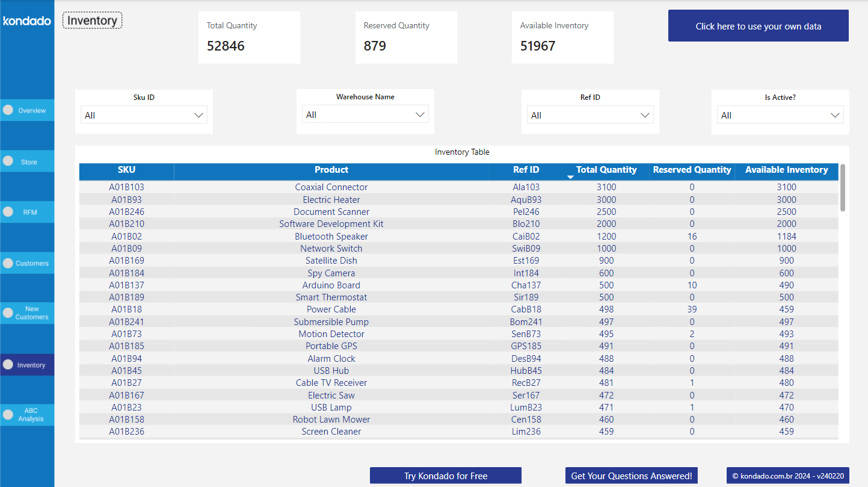Select the Product column header
The image size is (868, 487).
pos(331,170)
